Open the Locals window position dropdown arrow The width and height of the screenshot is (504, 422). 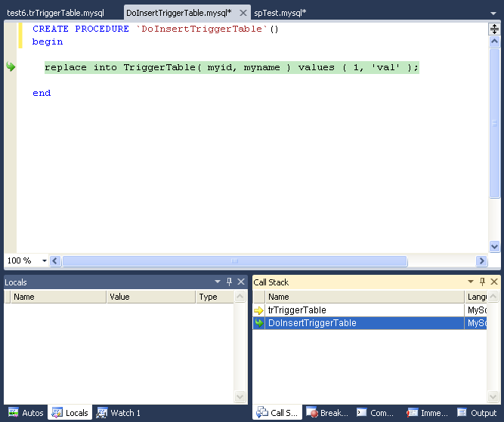[218, 282]
